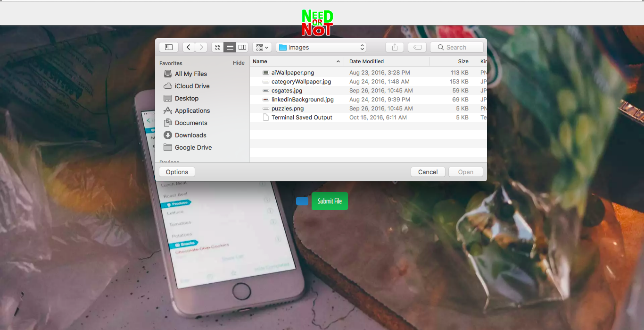
Task: Click the iCloud Drive cloud icon
Action: coord(167,86)
